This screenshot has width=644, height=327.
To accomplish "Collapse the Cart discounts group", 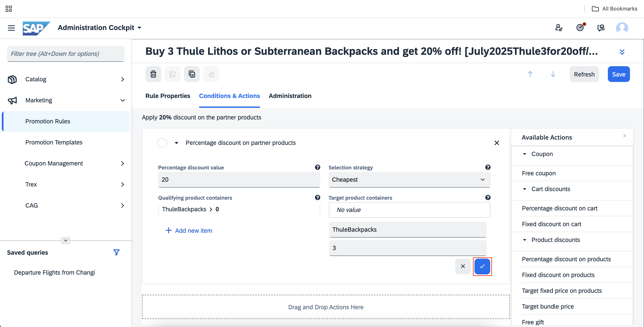I will (524, 189).
